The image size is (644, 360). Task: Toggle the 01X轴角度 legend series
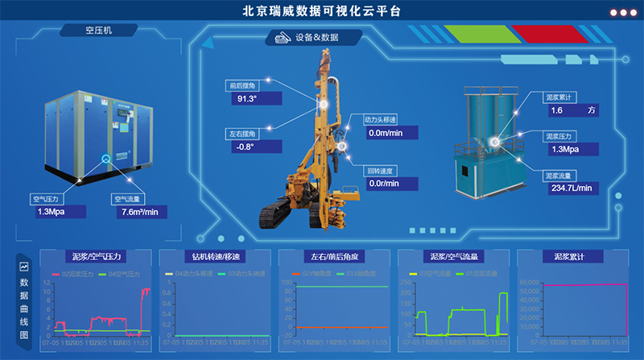(x=356, y=274)
